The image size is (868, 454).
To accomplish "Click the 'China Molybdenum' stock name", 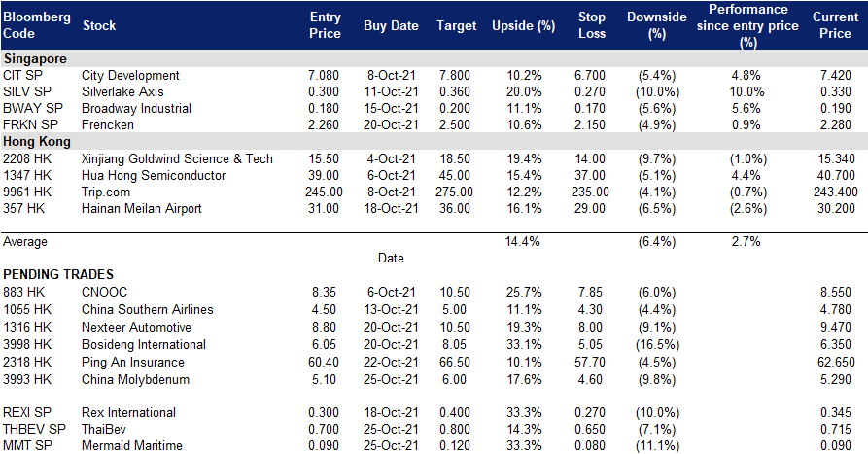I will click(x=136, y=380).
